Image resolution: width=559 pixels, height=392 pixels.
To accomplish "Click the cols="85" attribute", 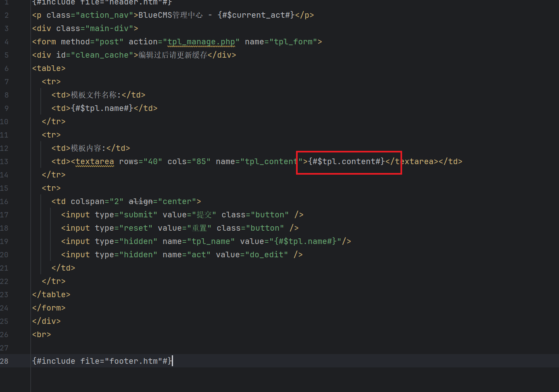I will (189, 162).
